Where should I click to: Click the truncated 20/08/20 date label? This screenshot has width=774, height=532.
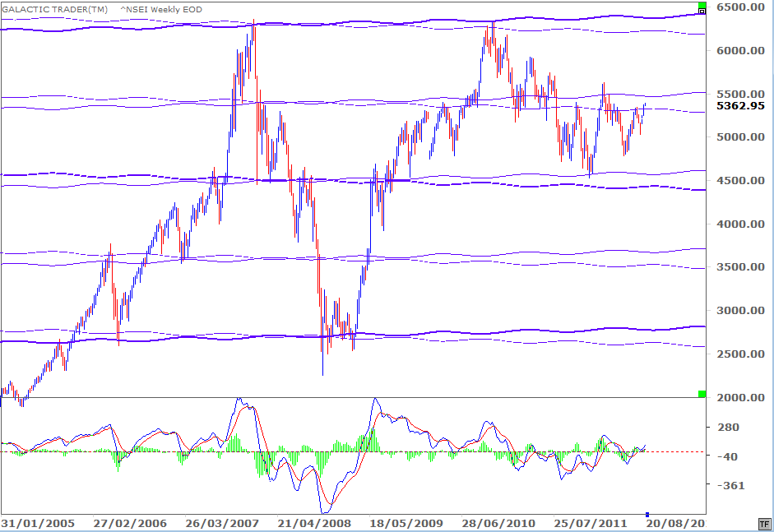tap(676, 523)
